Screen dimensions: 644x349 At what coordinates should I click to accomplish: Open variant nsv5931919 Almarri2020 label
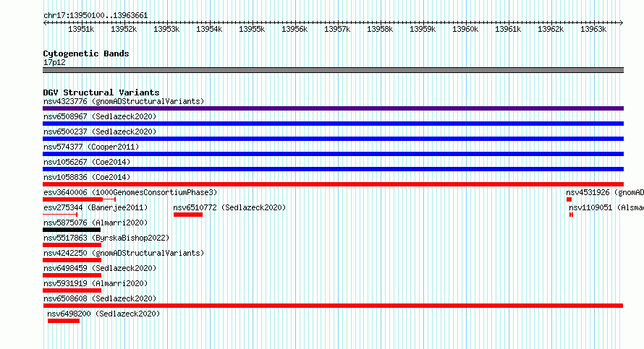coord(96,283)
